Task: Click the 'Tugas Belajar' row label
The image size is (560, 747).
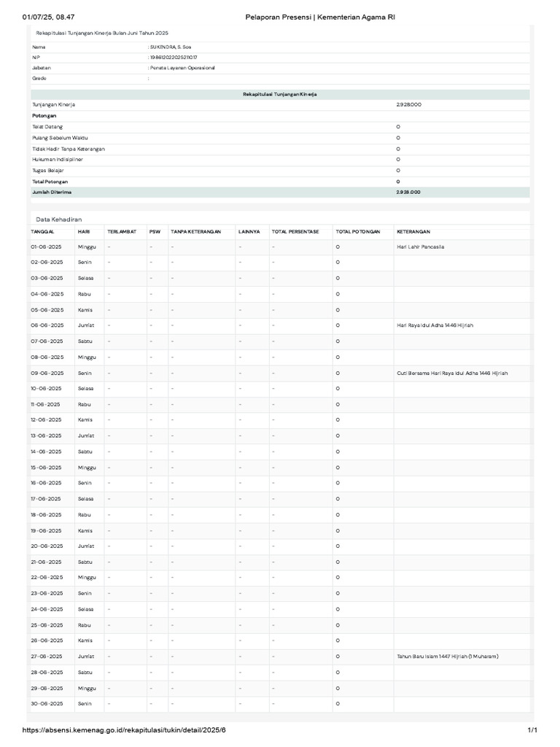Action: point(47,171)
